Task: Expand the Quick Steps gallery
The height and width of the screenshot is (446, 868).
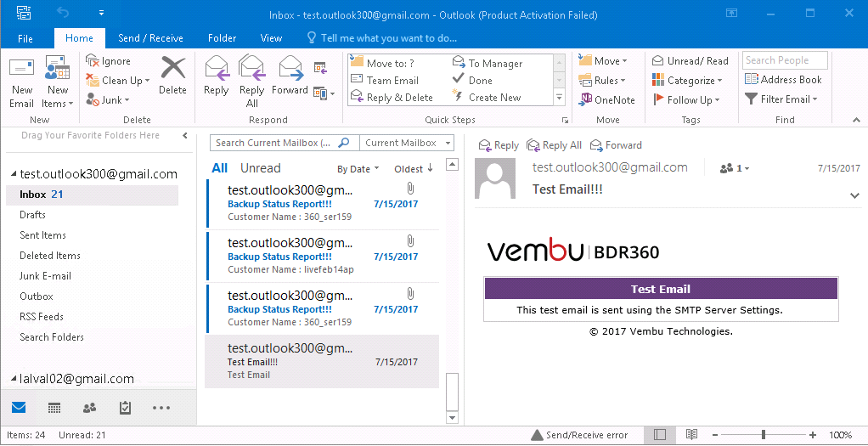Action: pyautogui.click(x=559, y=98)
